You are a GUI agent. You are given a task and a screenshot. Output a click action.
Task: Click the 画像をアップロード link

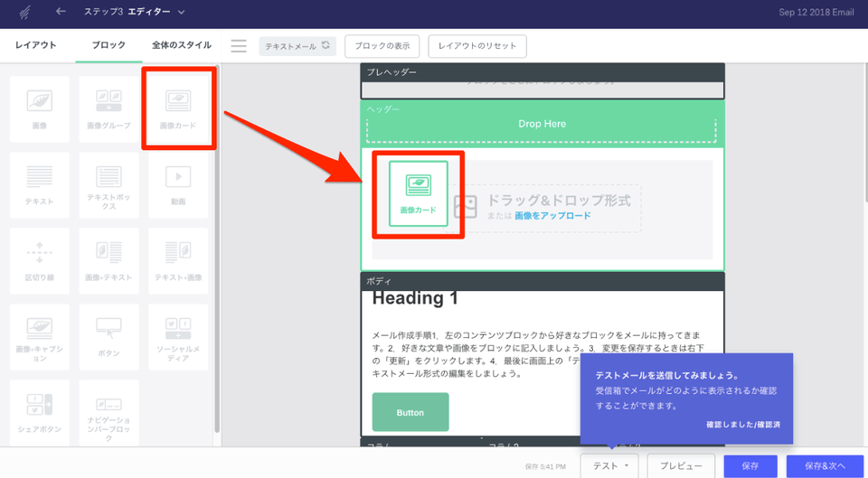coord(553,216)
